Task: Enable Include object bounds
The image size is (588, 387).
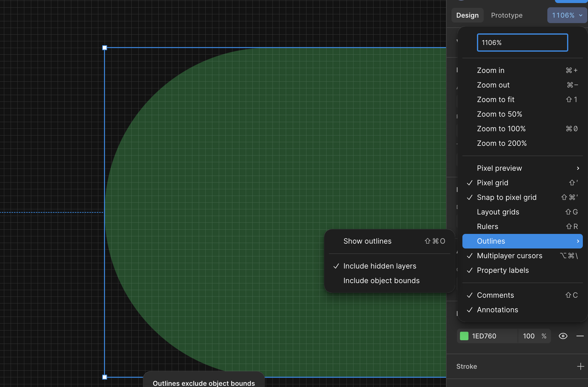Action: tap(381, 281)
